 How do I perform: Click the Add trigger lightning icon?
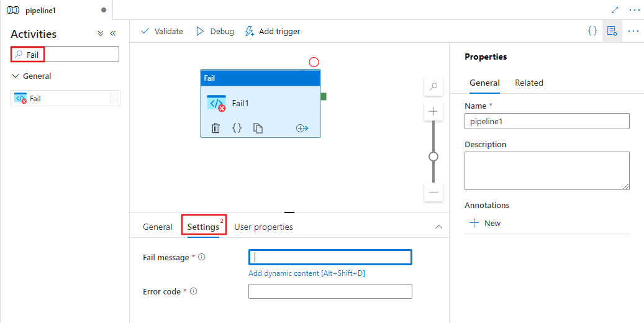[249, 31]
